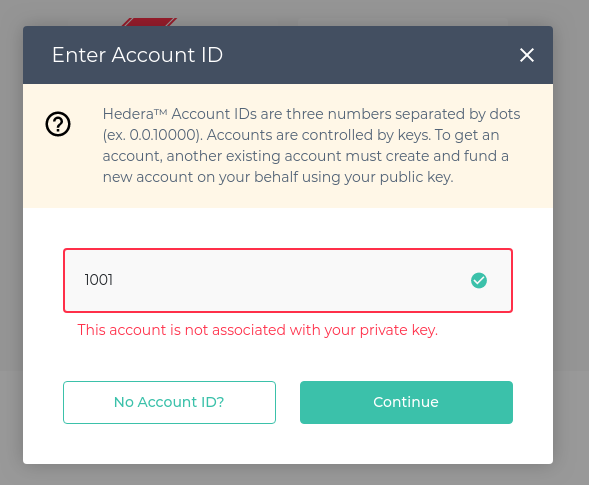The width and height of the screenshot is (589, 485).
Task: Click the question mark help icon
Action: click(x=58, y=124)
